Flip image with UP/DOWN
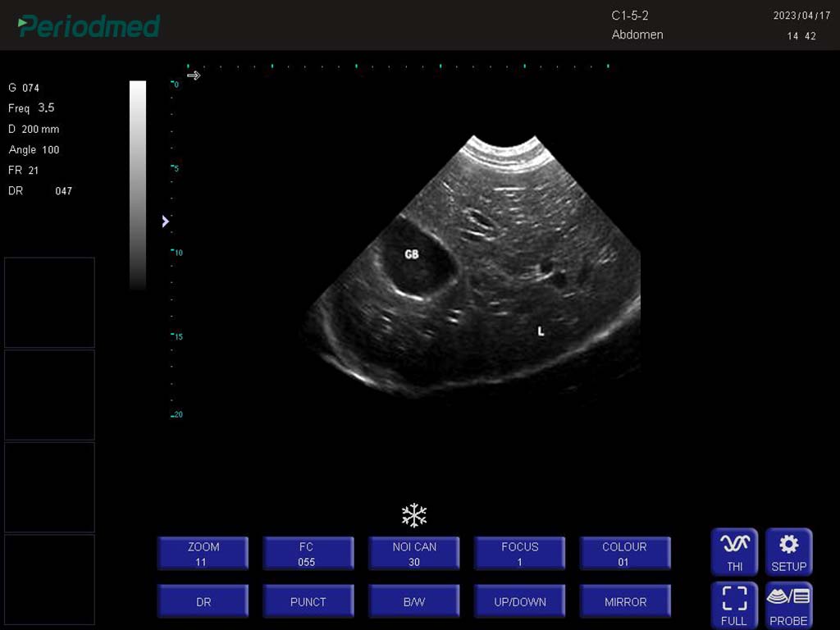The image size is (840, 630). pyautogui.click(x=519, y=601)
